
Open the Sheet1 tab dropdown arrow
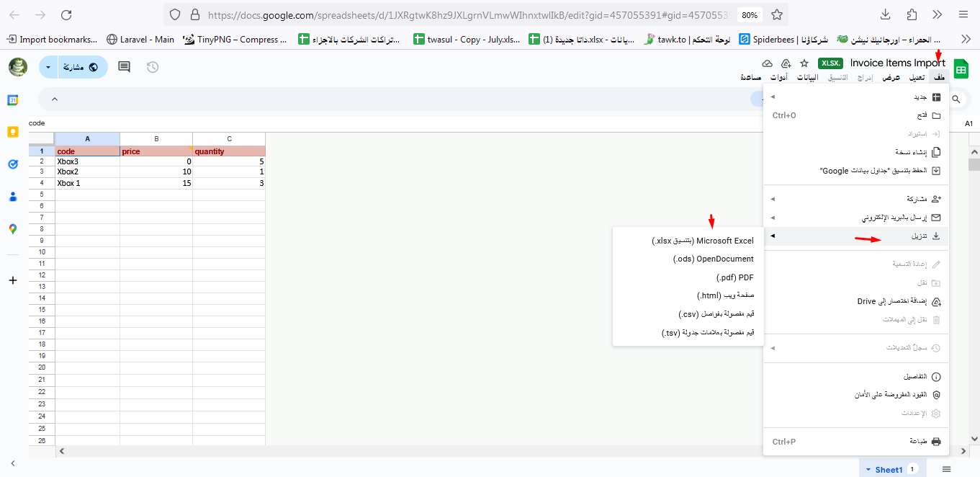(868, 470)
